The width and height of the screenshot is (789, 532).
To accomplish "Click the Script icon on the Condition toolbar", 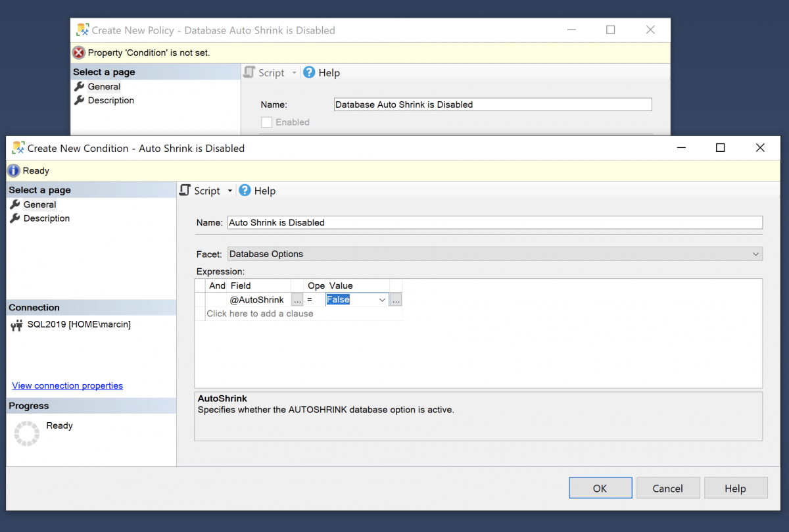I will [x=183, y=191].
